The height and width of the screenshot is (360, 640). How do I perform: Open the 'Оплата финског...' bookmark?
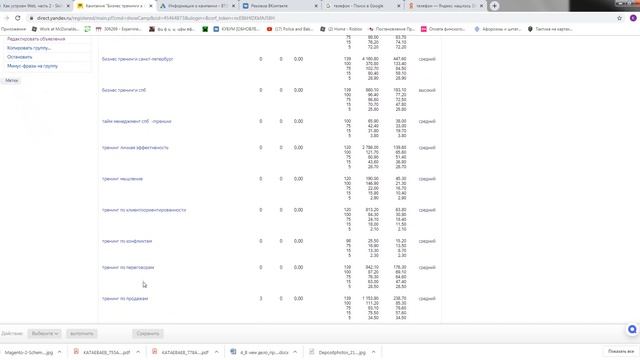[443, 29]
